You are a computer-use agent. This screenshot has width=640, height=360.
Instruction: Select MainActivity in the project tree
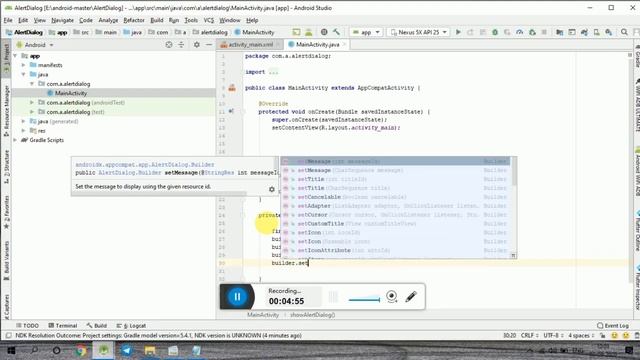[x=71, y=93]
